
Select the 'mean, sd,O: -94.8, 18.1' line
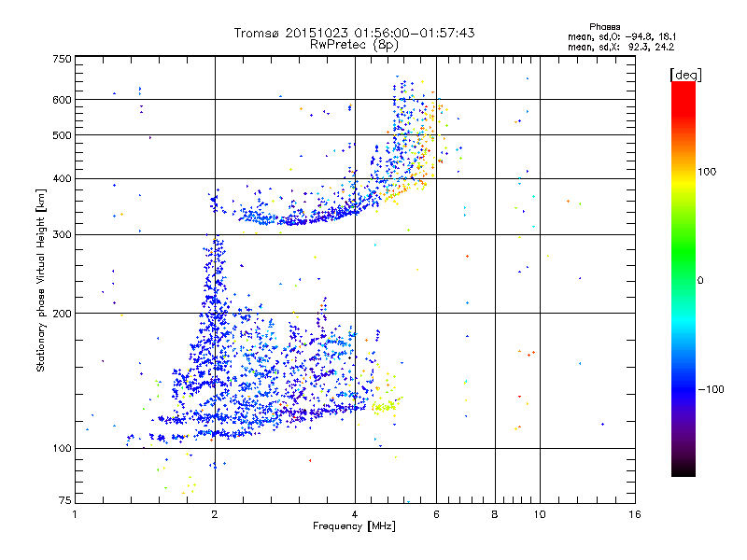click(x=622, y=36)
